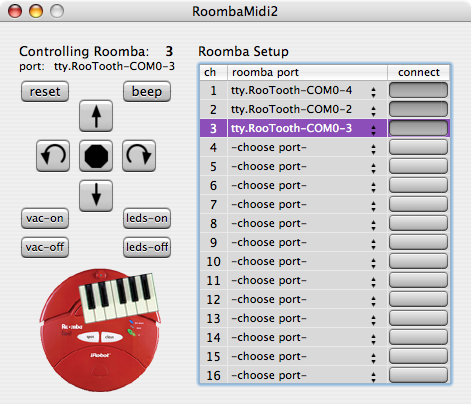The width and height of the screenshot is (471, 404).
Task: Close the RoombaMidi2 window
Action: (x=15, y=11)
